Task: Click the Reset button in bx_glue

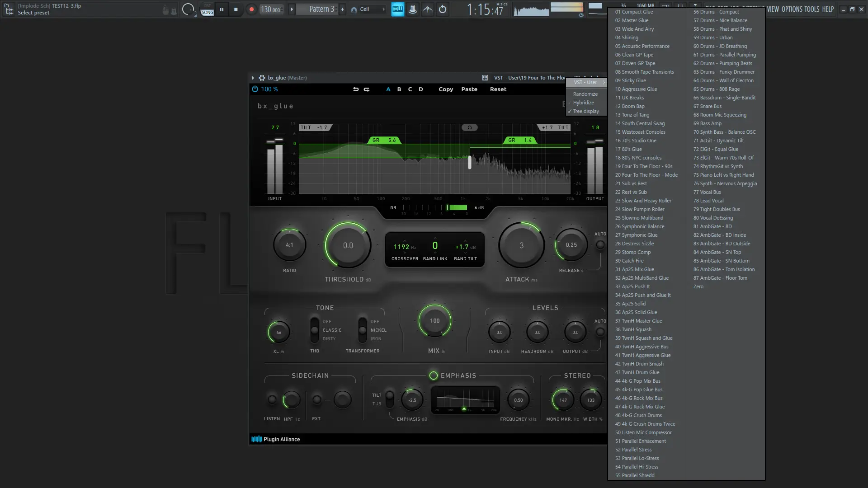Action: [498, 89]
